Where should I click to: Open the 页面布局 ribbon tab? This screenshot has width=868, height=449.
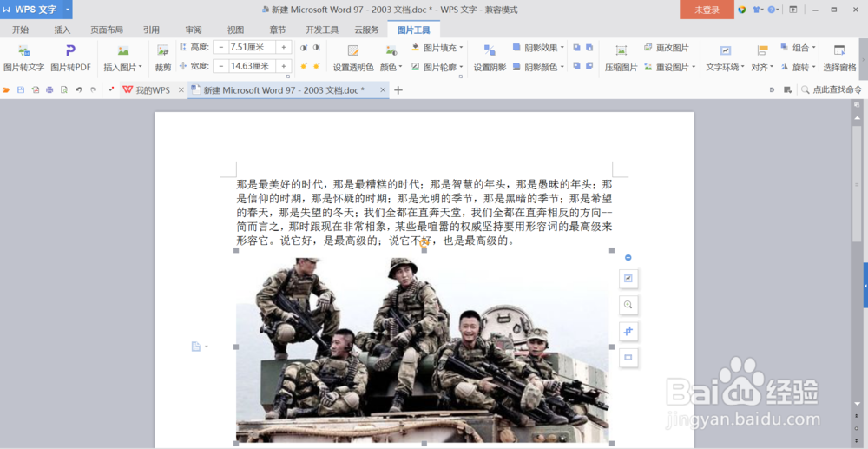point(107,30)
